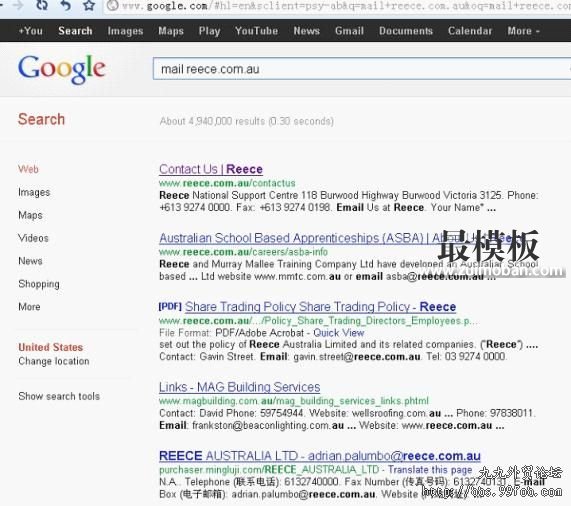Screen dimensions: 571x506
Task: Click the browser refresh icon
Action: pyautogui.click(x=42, y=5)
